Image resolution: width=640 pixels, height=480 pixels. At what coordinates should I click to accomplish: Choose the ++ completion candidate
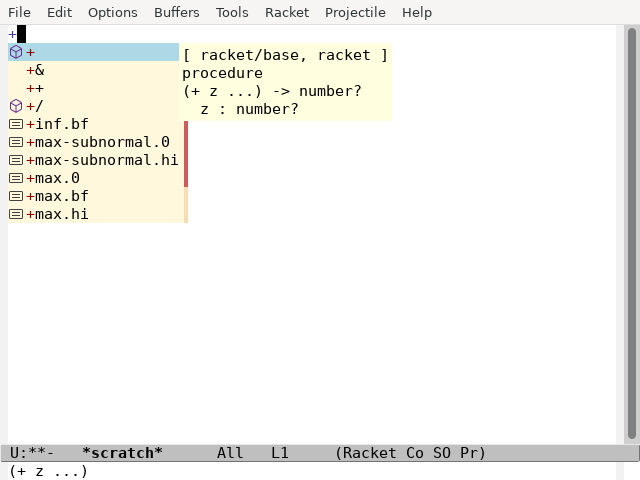[x=93, y=88]
